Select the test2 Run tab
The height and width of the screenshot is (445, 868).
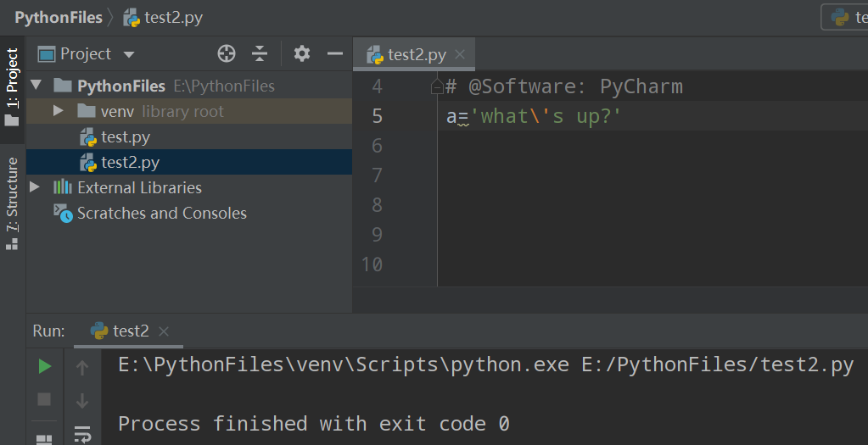click(x=128, y=331)
